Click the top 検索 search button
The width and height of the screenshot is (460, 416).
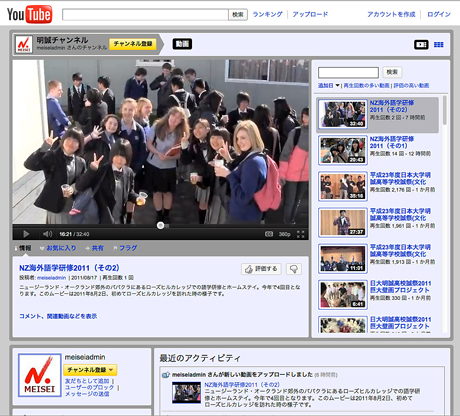pyautogui.click(x=238, y=15)
